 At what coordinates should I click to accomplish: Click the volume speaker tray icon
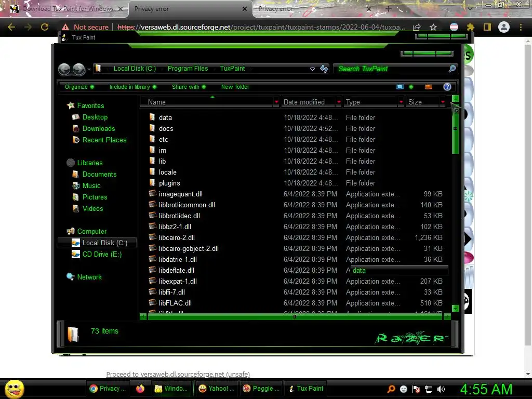point(441,389)
